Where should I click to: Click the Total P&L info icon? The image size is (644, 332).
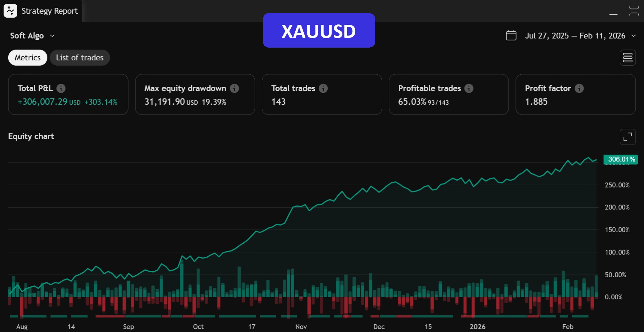61,88
